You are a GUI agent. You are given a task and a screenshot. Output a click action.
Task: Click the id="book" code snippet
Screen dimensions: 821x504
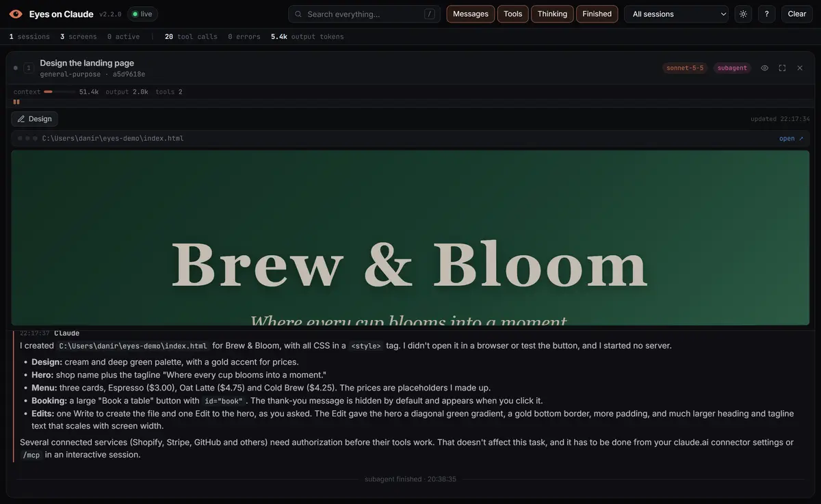point(223,401)
